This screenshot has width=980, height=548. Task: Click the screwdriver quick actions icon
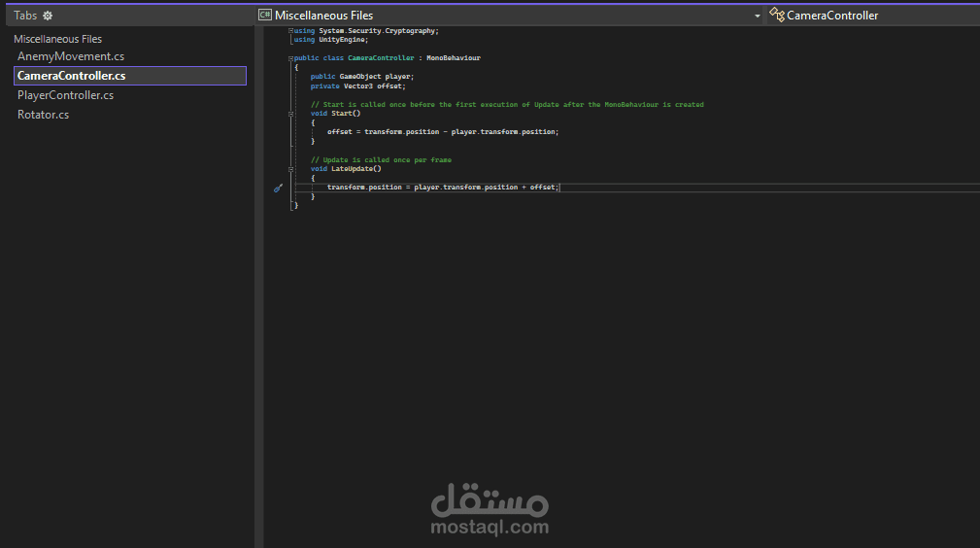(278, 188)
